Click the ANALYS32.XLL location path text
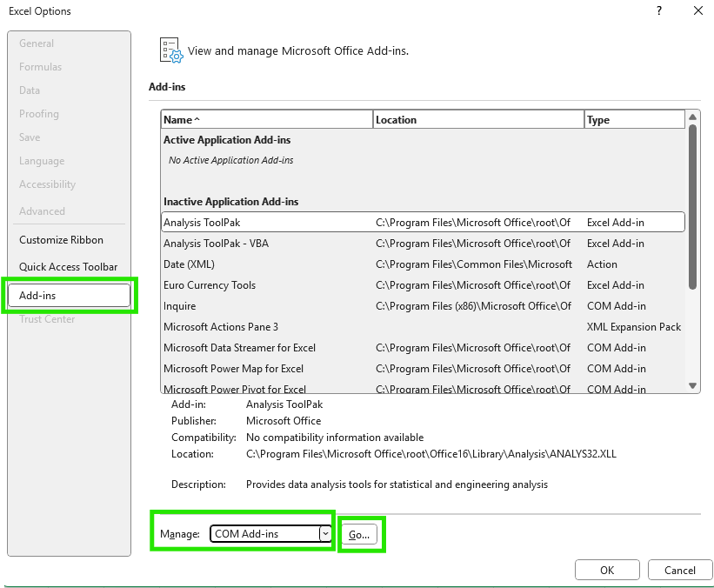 (430, 454)
